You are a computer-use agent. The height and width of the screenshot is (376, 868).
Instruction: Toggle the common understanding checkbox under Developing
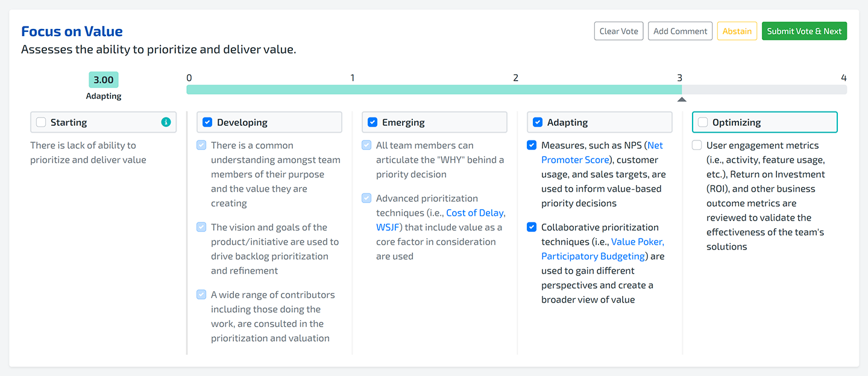click(201, 145)
